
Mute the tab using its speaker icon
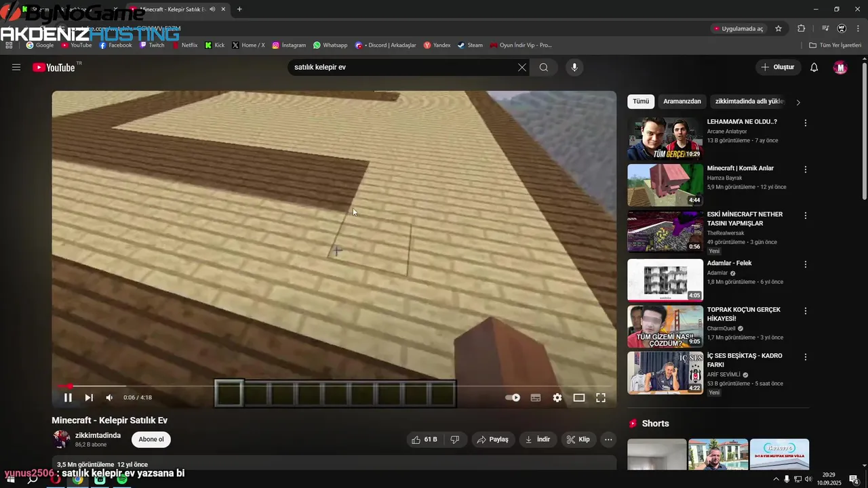coord(212,9)
